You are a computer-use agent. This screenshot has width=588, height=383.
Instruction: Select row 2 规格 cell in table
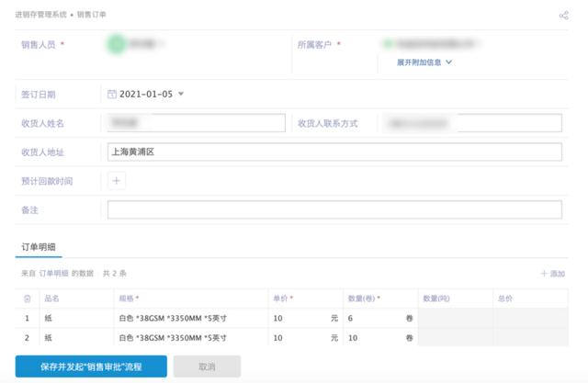[188, 338]
